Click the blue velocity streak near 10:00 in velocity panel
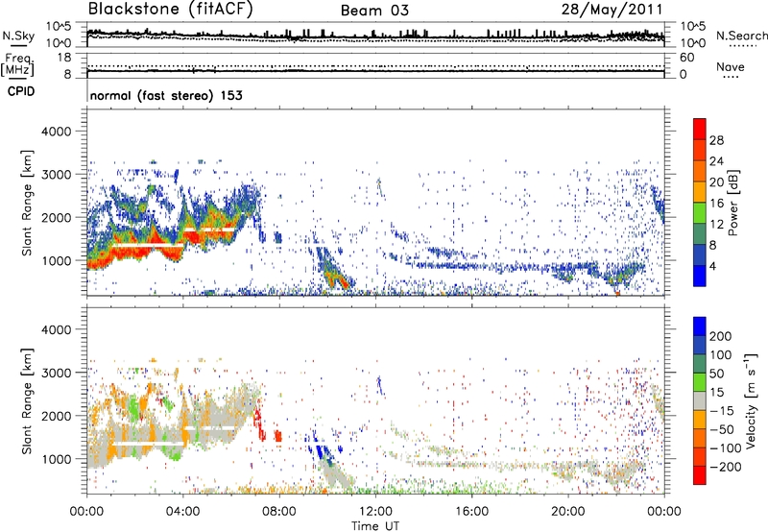The image size is (768, 532). coord(322,449)
